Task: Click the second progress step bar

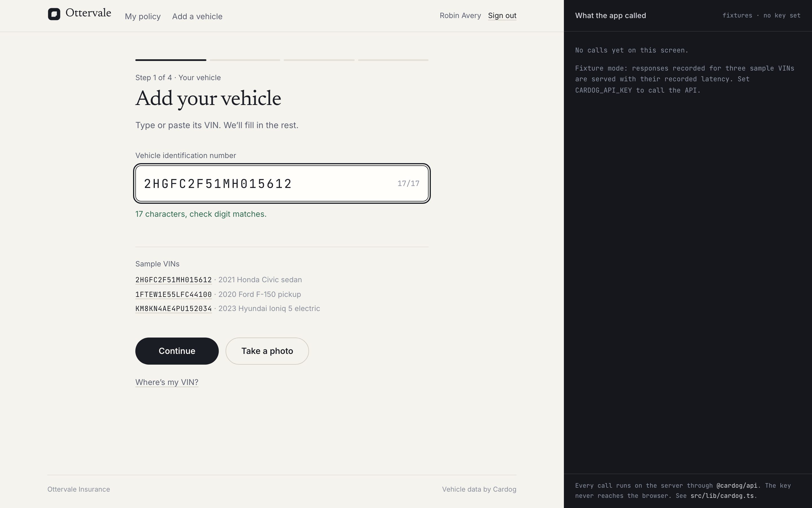Action: click(x=245, y=60)
